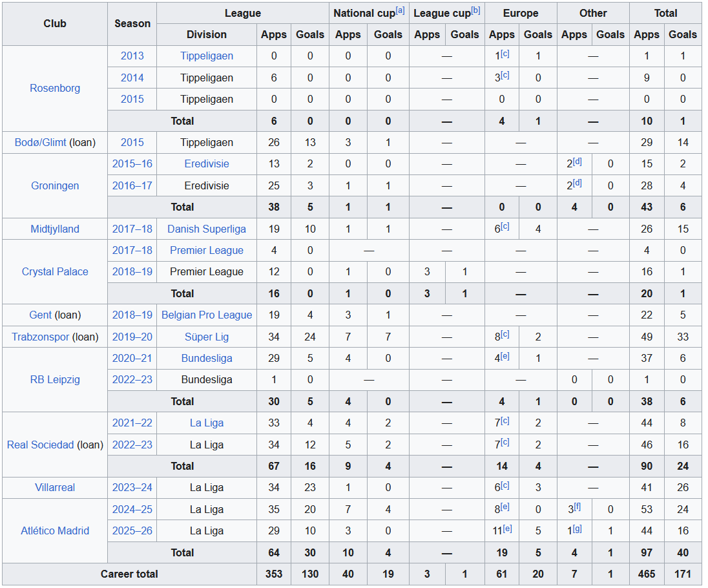This screenshot has width=708, height=588.
Task: Open the 2013 season link
Action: click(x=132, y=56)
